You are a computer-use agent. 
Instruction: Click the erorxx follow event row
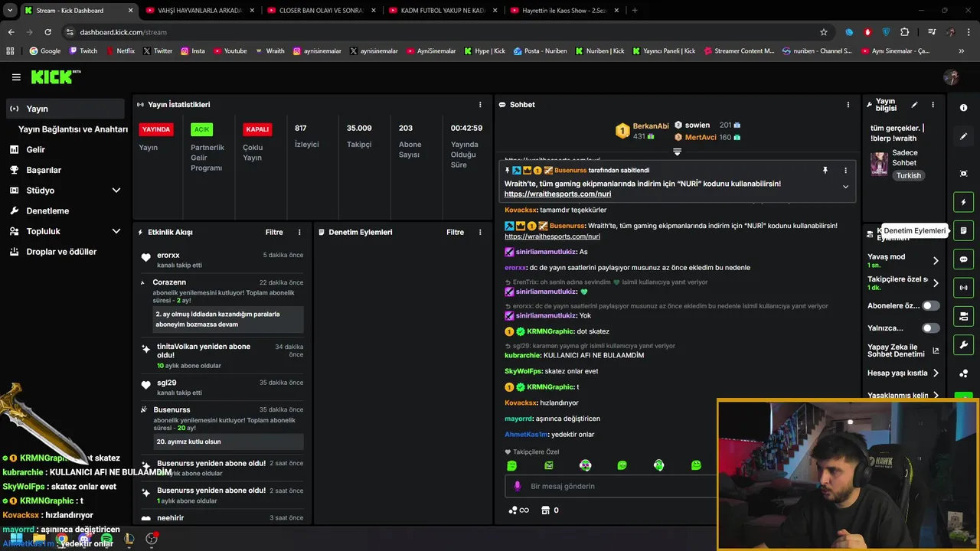pyautogui.click(x=222, y=260)
